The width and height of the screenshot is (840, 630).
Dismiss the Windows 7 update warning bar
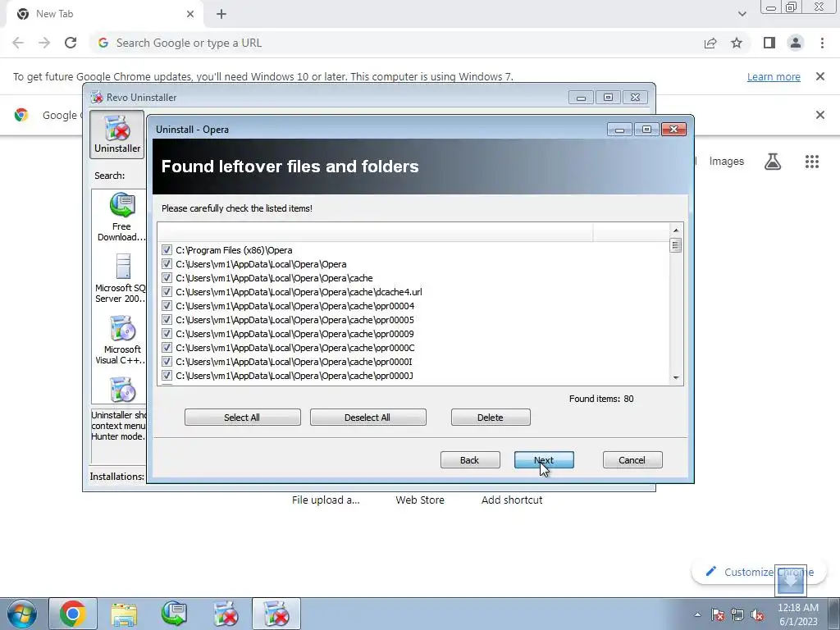pos(820,76)
